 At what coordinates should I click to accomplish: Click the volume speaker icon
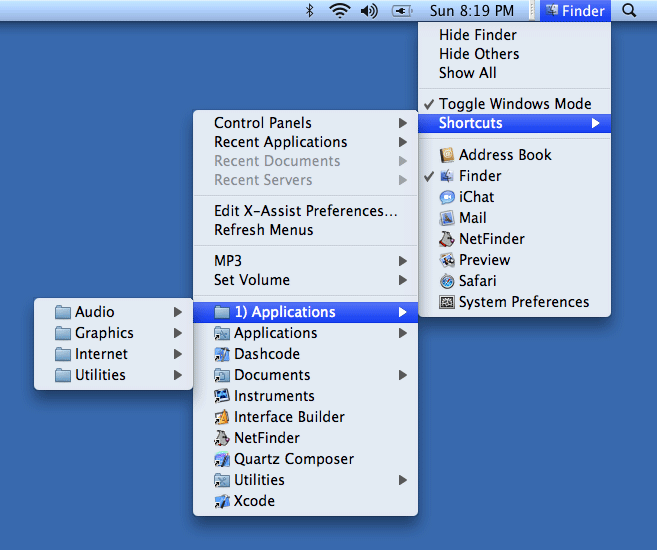click(x=369, y=11)
